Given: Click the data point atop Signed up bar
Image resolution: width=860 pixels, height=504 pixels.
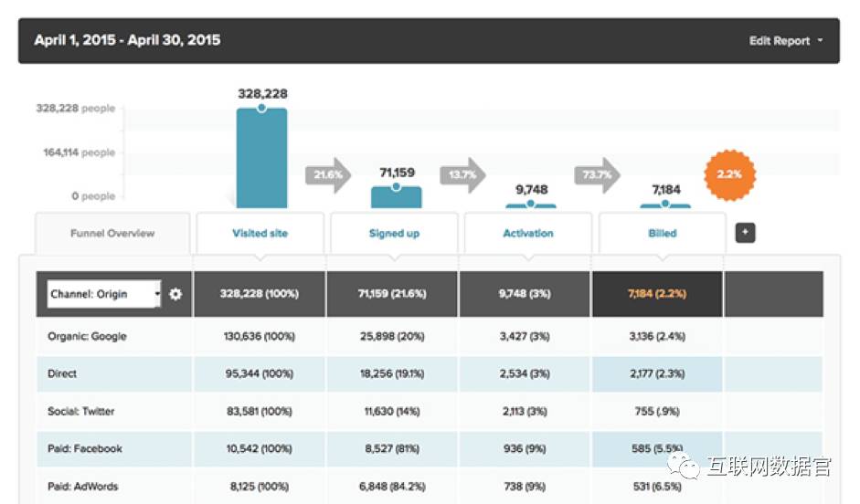Looking at the screenshot, I should [x=396, y=186].
